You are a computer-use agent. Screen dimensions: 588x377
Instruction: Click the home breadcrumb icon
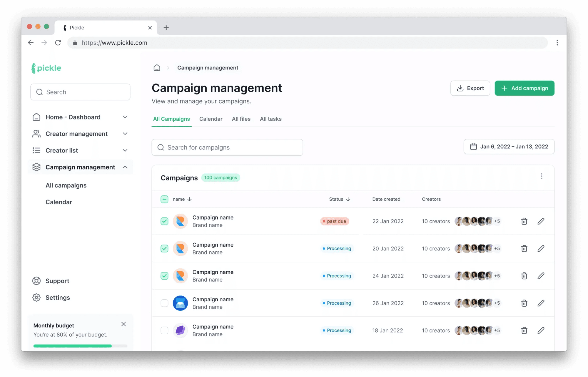pos(157,68)
